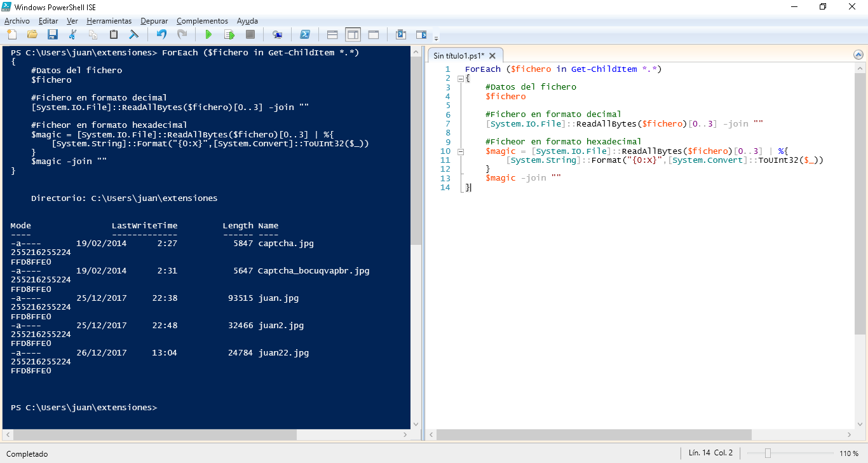Click line number 14 in the editor gutter

click(445, 188)
